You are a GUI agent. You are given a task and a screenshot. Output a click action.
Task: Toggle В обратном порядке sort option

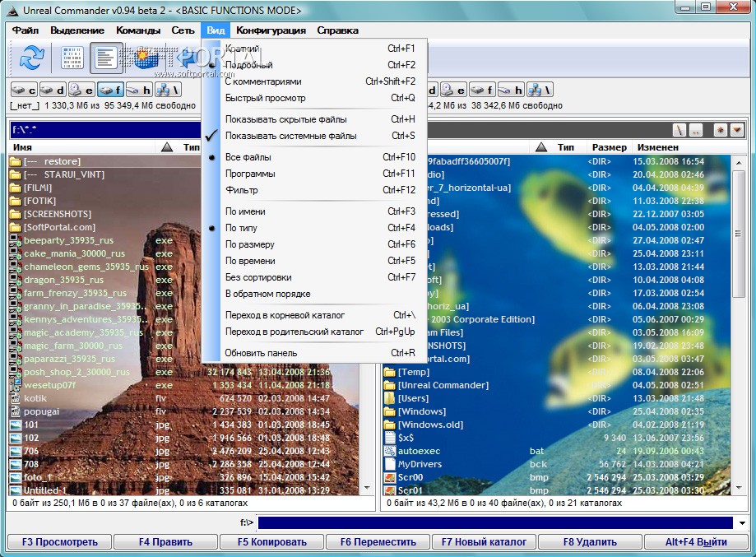(x=314, y=293)
